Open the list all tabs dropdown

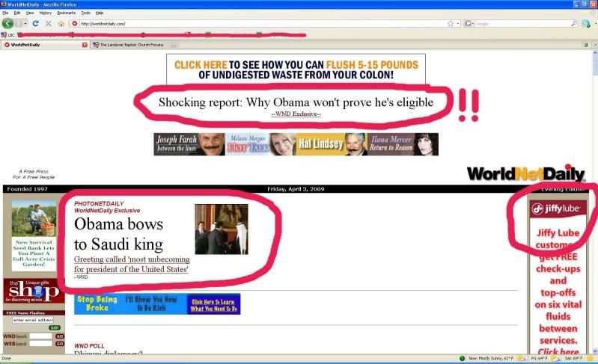click(x=594, y=45)
